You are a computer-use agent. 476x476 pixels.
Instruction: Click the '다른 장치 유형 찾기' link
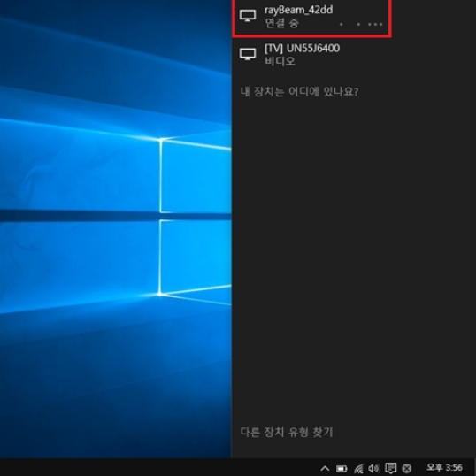point(287,432)
